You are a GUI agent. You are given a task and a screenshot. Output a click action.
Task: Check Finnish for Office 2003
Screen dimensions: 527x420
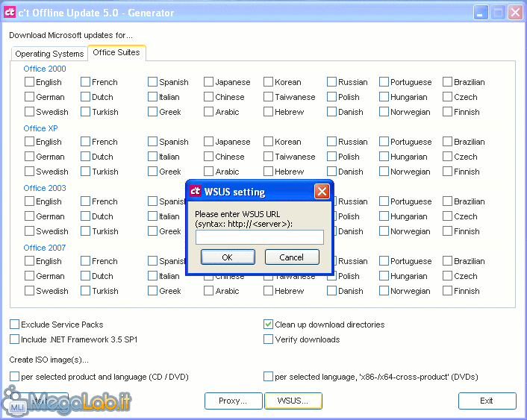447,231
